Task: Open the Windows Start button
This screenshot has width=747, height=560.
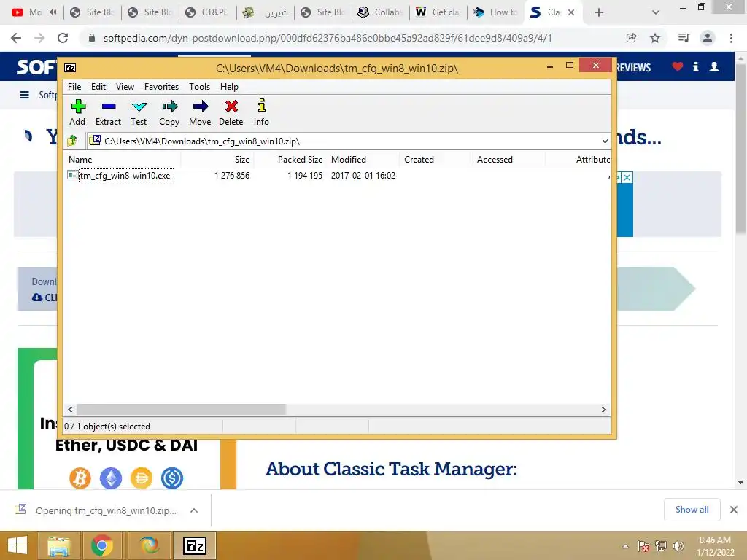Action: (x=18, y=545)
